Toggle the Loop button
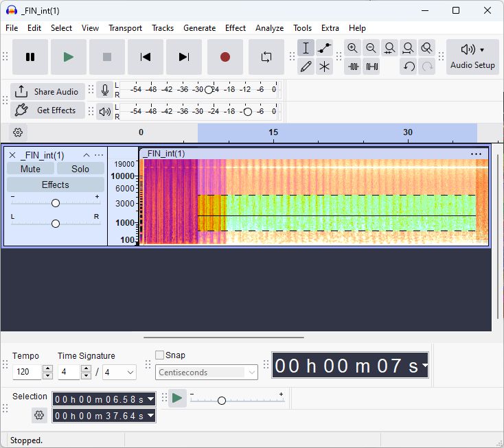 point(266,57)
